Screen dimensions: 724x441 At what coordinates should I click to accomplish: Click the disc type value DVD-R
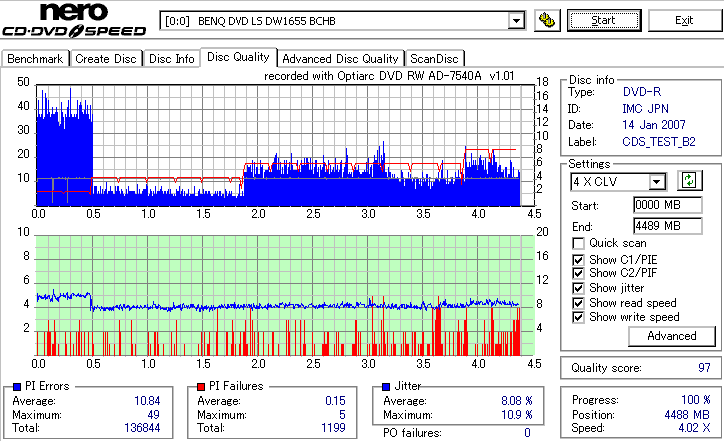click(642, 92)
